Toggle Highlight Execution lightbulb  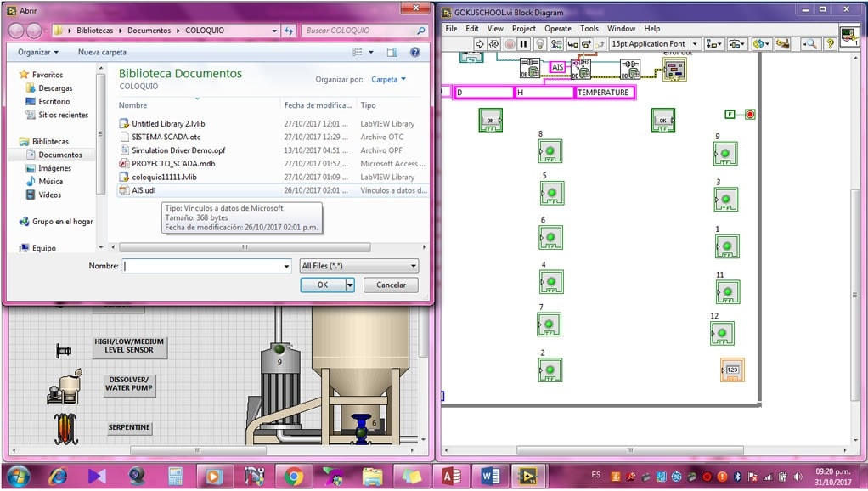coord(540,44)
